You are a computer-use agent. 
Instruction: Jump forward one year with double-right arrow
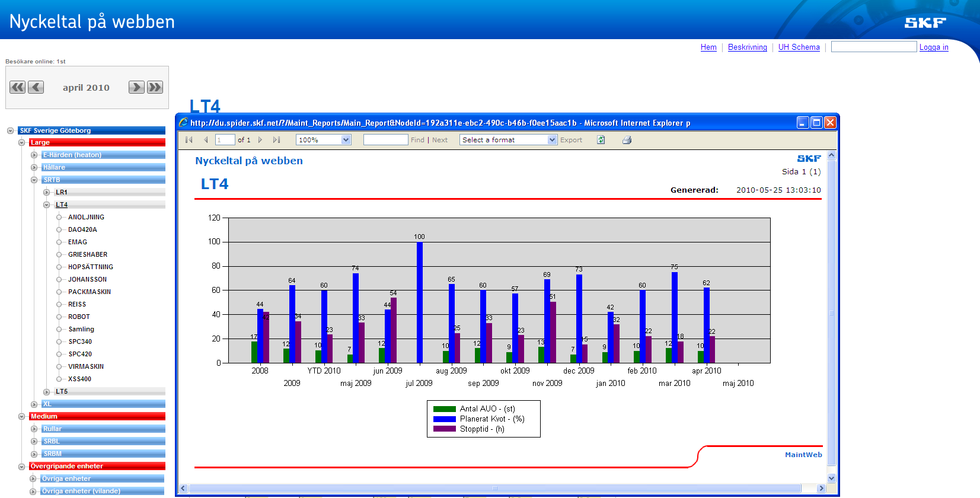click(x=155, y=87)
